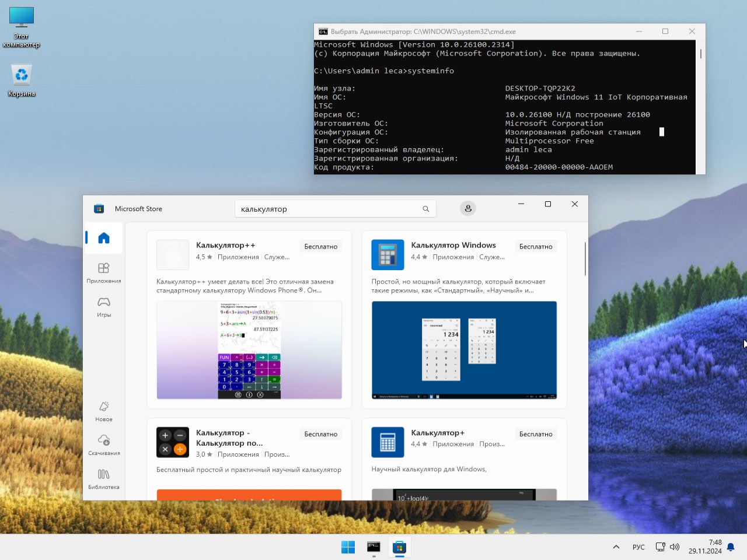Expand hidden system tray icons chevron
This screenshot has width=747, height=560.
pos(616,547)
